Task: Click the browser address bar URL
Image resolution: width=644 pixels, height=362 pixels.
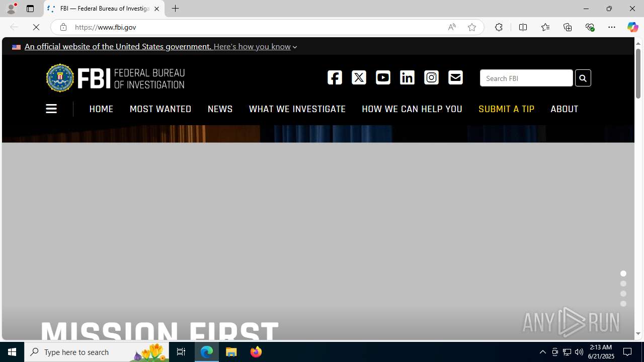Action: [106, 27]
